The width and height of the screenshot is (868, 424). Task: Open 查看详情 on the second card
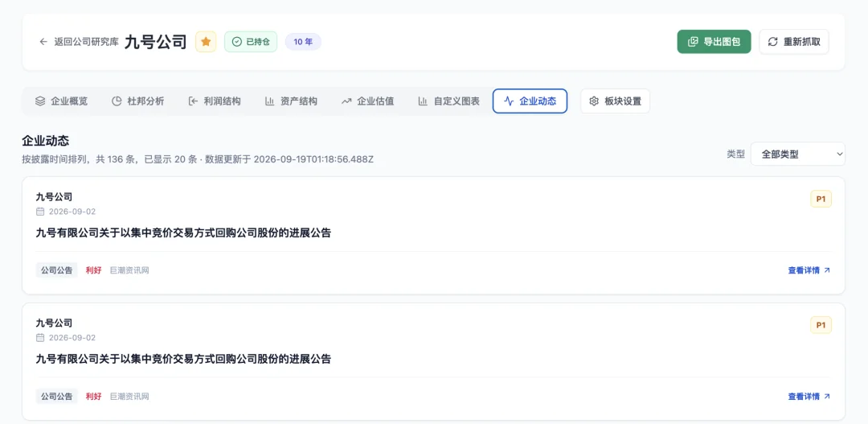[x=809, y=397]
